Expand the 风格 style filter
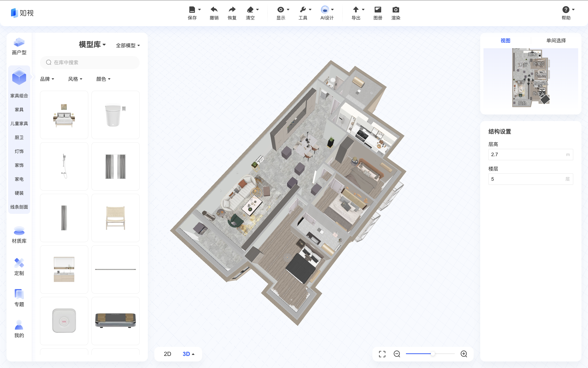This screenshot has height=368, width=588. pyautogui.click(x=75, y=79)
